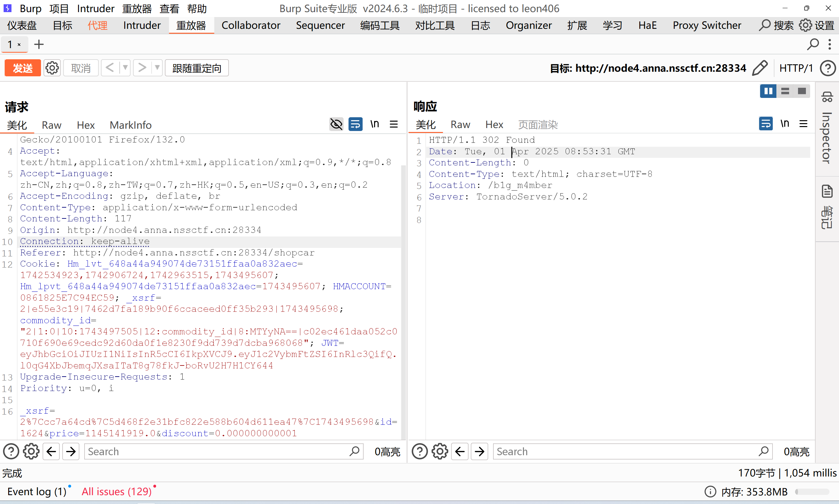The height and width of the screenshot is (504, 839).
Task: Click the response search settings gear
Action: [440, 451]
